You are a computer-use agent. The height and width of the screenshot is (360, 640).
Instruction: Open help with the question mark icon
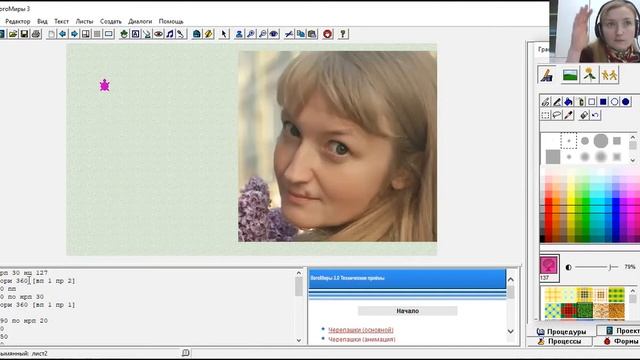(343, 34)
